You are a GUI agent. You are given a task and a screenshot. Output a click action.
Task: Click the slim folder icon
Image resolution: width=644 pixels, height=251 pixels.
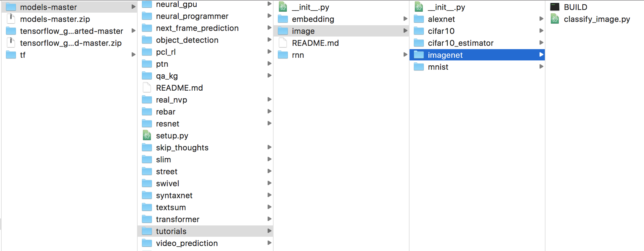(x=147, y=159)
